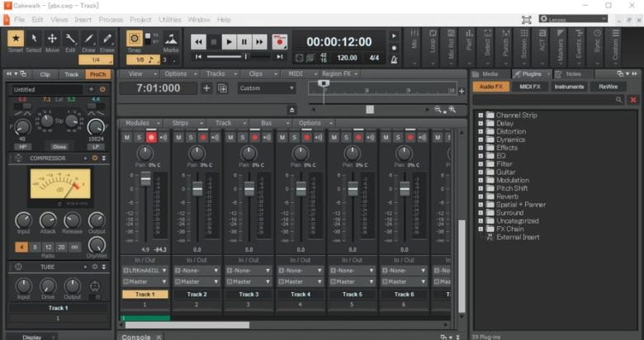
Task: Pick the Move tool
Action: click(52, 39)
